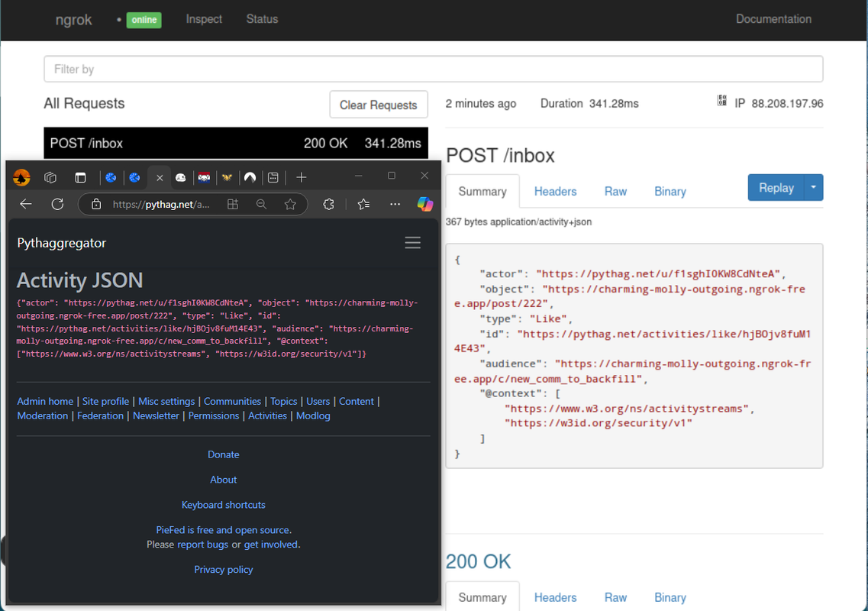Open Admin home link
Screen dimensions: 868x611
45,401
